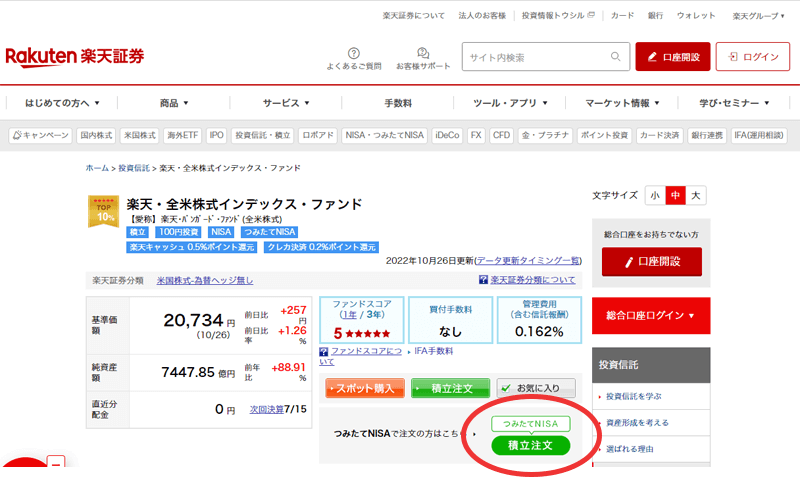Open 投資情報トウシル external link
The image size is (800, 483).
[x=558, y=16]
